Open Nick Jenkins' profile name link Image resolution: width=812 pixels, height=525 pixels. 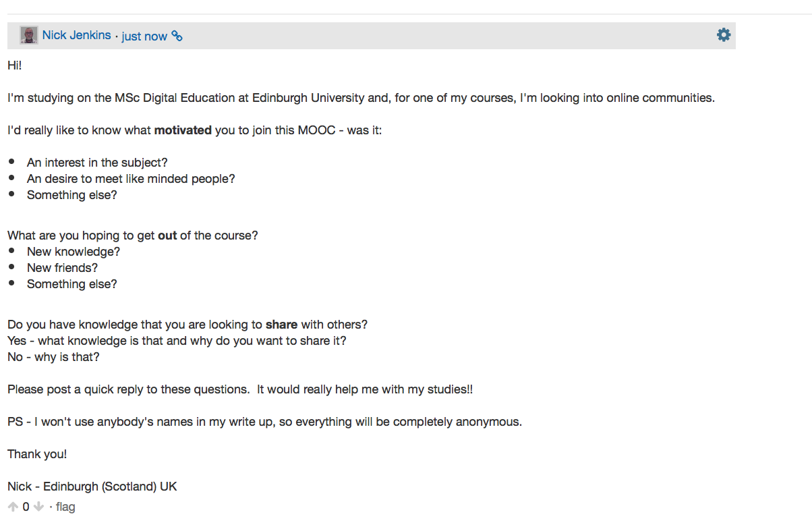[76, 35]
